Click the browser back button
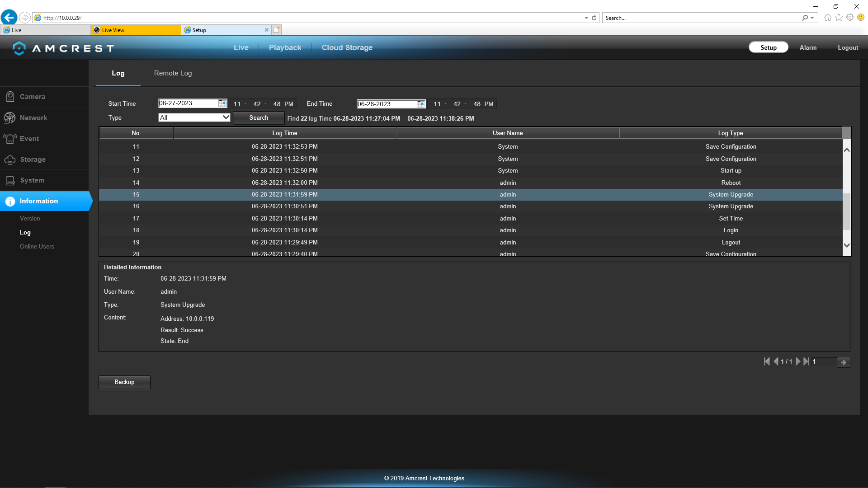Viewport: 868px width, 488px height. (x=9, y=18)
